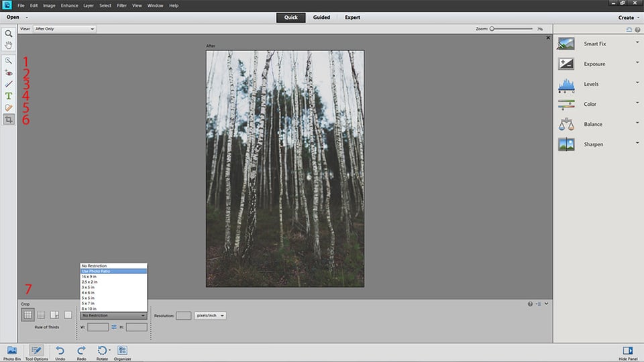Click the Levels histogram icon
The width and height of the screenshot is (644, 362).
coord(566,85)
